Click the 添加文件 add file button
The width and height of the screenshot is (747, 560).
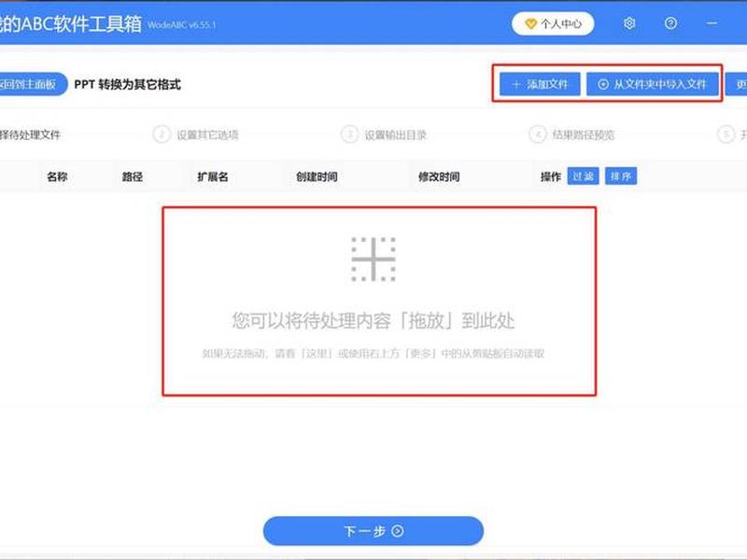point(540,84)
